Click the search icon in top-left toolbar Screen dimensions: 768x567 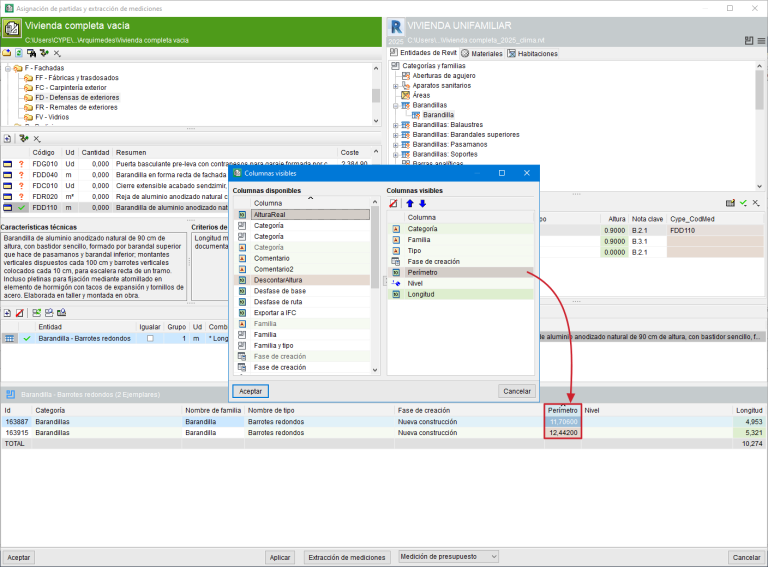pos(31,53)
